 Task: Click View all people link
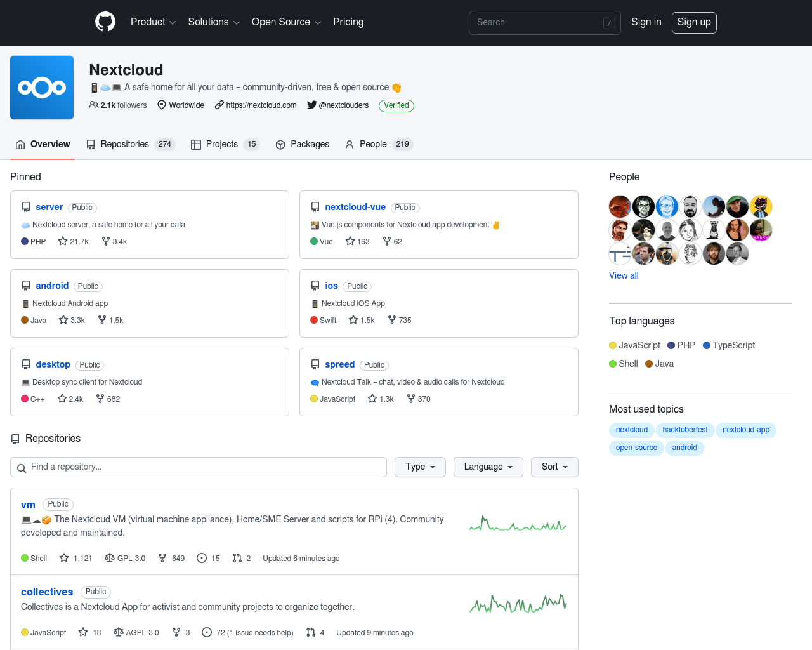click(624, 275)
